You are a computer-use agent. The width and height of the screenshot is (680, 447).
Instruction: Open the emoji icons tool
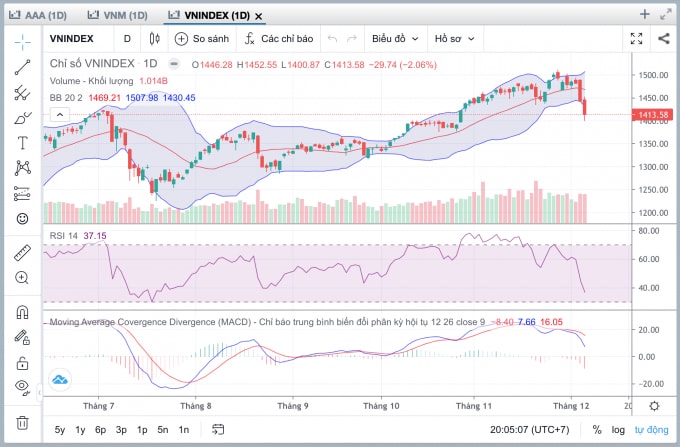coord(23,219)
